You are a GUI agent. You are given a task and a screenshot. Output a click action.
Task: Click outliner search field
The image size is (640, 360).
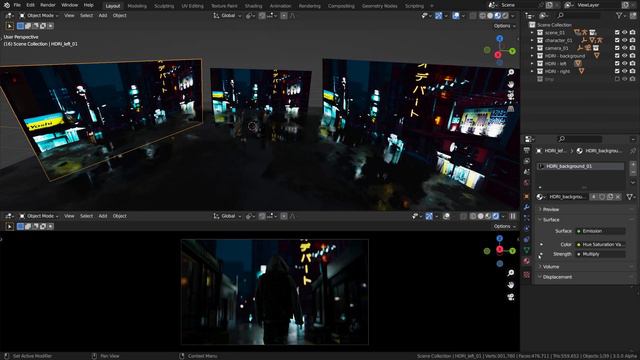tap(580, 16)
